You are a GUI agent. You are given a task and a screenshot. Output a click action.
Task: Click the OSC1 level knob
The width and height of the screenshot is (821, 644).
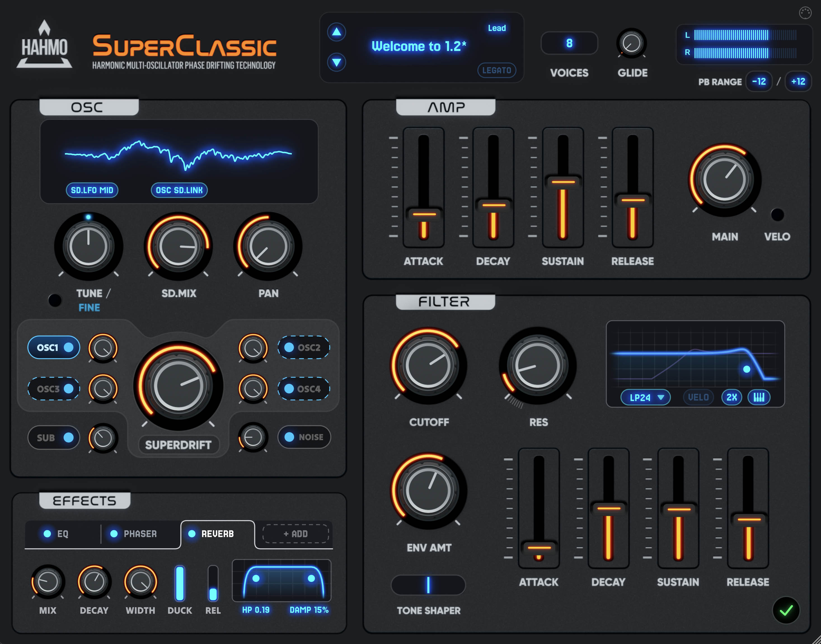tap(103, 348)
